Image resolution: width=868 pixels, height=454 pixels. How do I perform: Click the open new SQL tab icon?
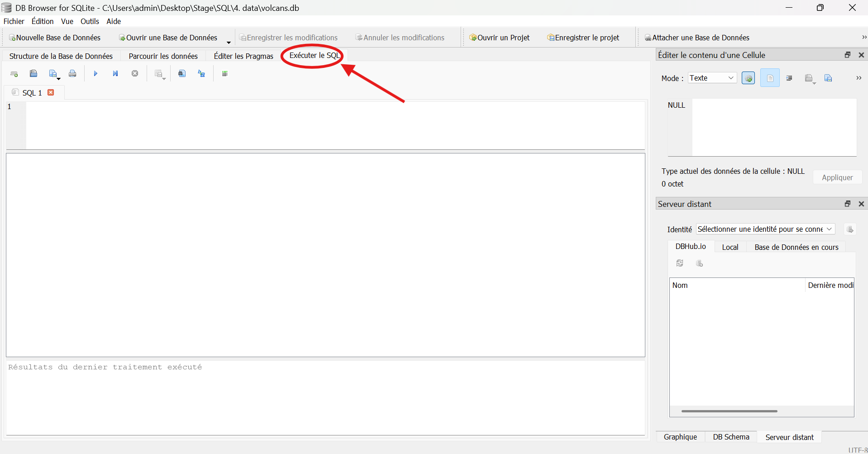point(14,74)
